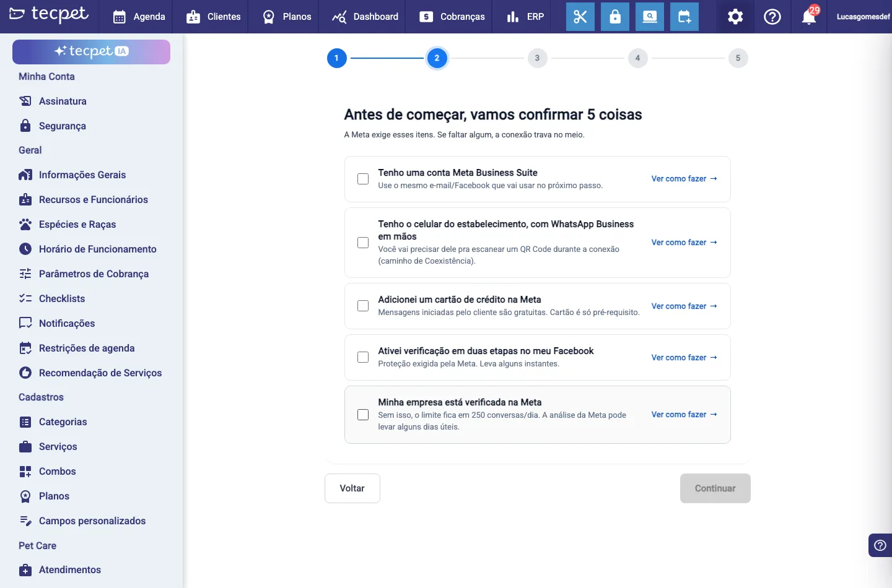
Task: Go to step 1 in progress indicator
Action: (336, 58)
